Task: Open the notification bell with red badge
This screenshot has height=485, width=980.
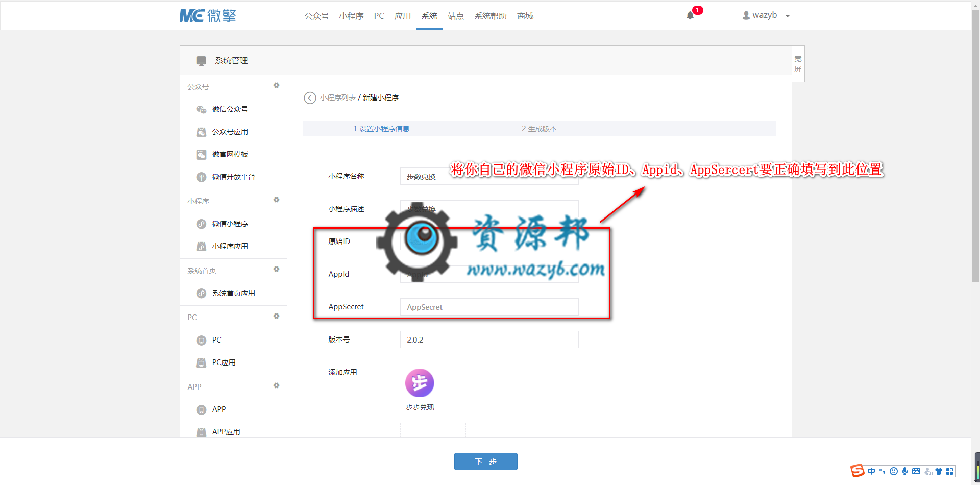Action: pos(690,15)
